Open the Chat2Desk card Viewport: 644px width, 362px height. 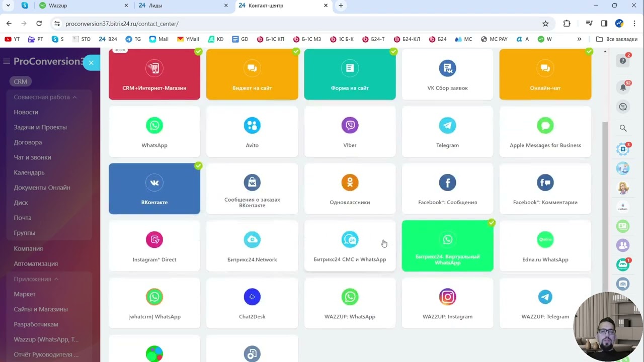click(252, 303)
